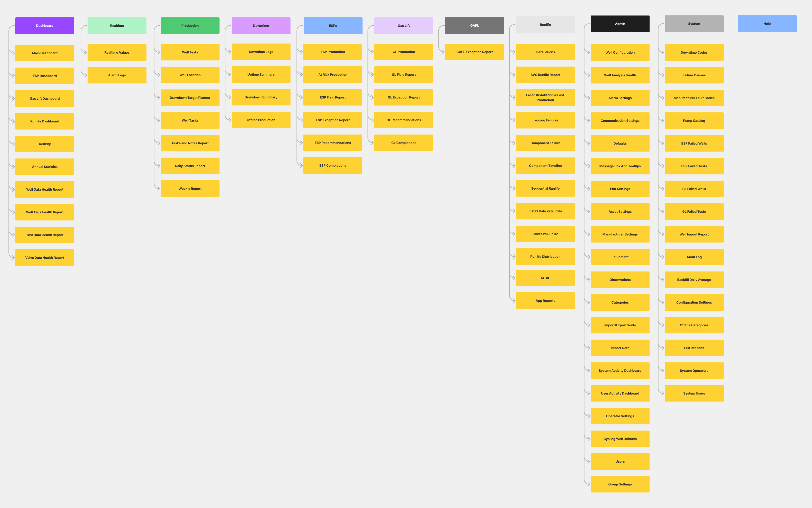
Task: Click Drawdown Target Planner box
Action: [190, 98]
